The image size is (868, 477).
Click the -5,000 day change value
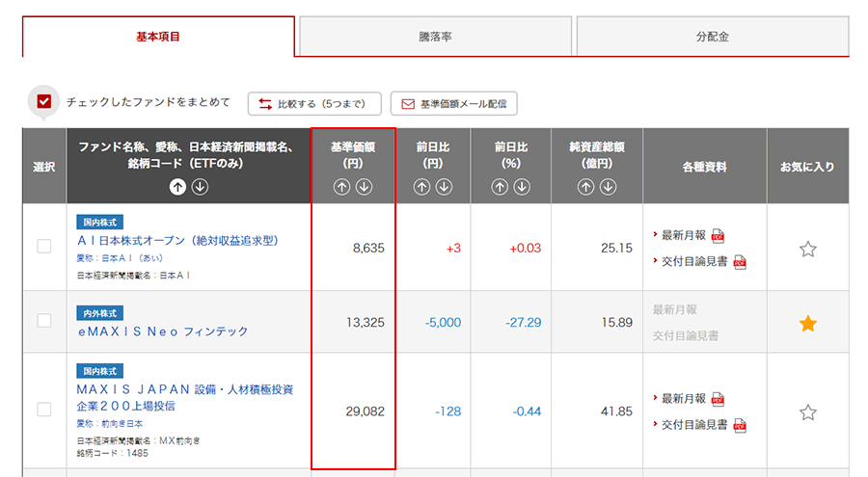(443, 323)
